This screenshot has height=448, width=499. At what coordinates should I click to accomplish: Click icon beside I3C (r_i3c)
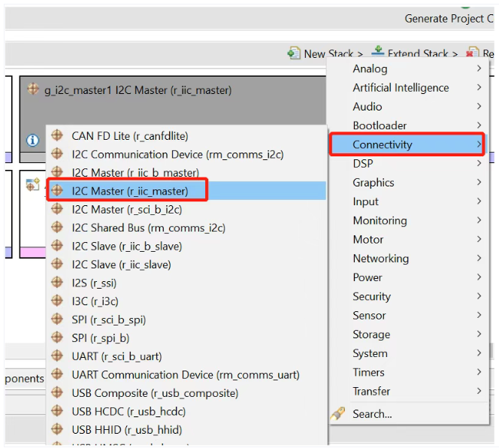(57, 301)
